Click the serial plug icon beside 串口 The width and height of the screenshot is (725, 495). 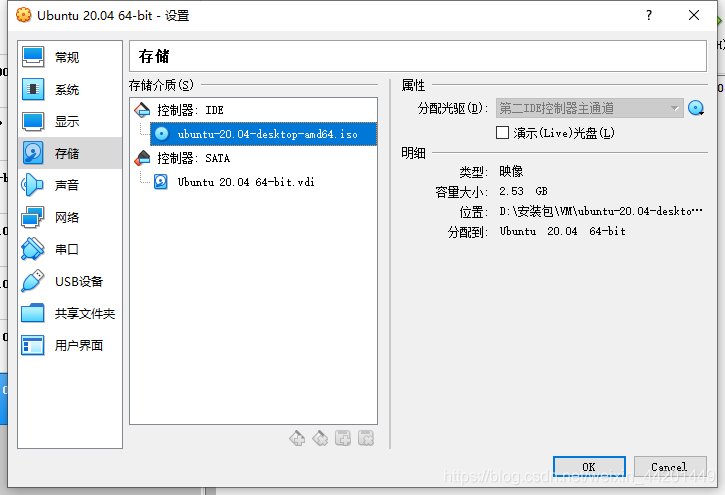coord(32,249)
